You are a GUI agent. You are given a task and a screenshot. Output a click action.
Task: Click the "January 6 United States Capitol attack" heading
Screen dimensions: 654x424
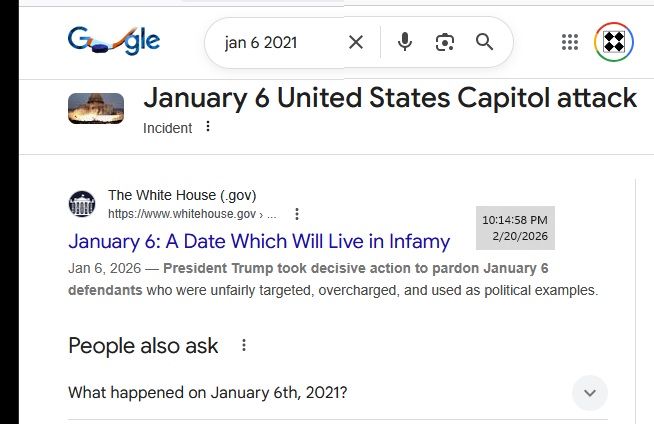pyautogui.click(x=390, y=98)
